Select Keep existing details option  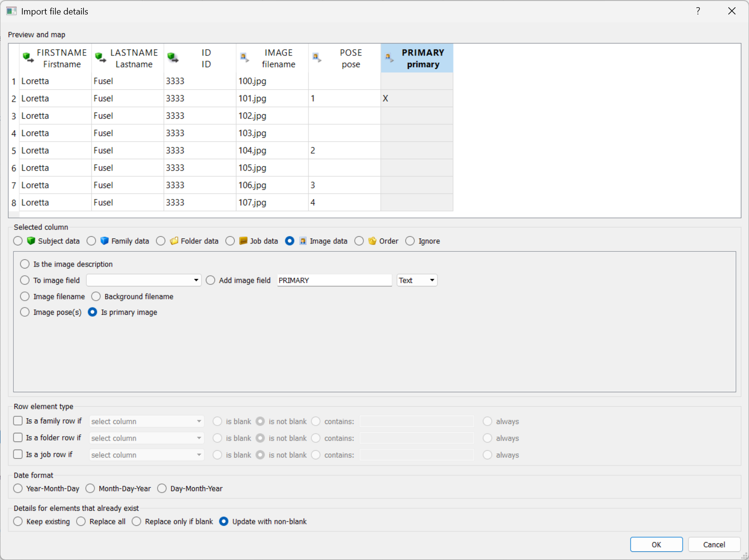click(x=18, y=521)
